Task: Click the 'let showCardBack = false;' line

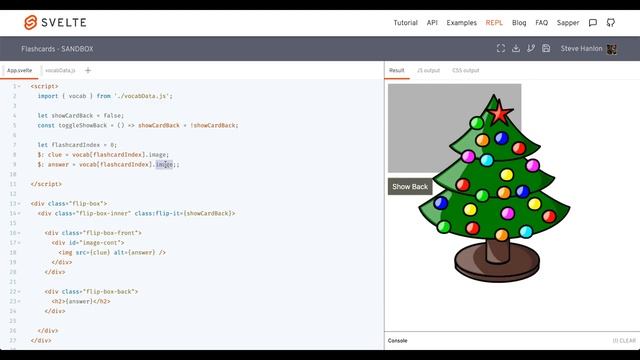Action: [x=80, y=116]
